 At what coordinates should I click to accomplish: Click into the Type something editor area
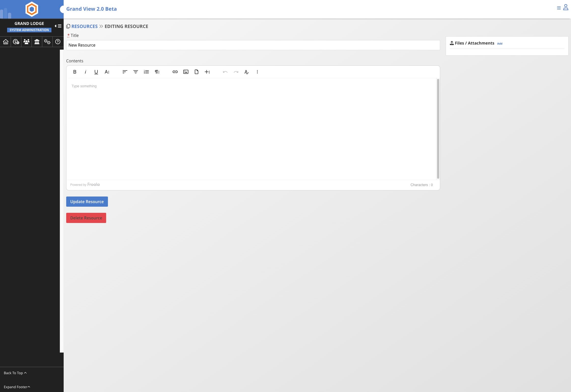[x=252, y=129]
